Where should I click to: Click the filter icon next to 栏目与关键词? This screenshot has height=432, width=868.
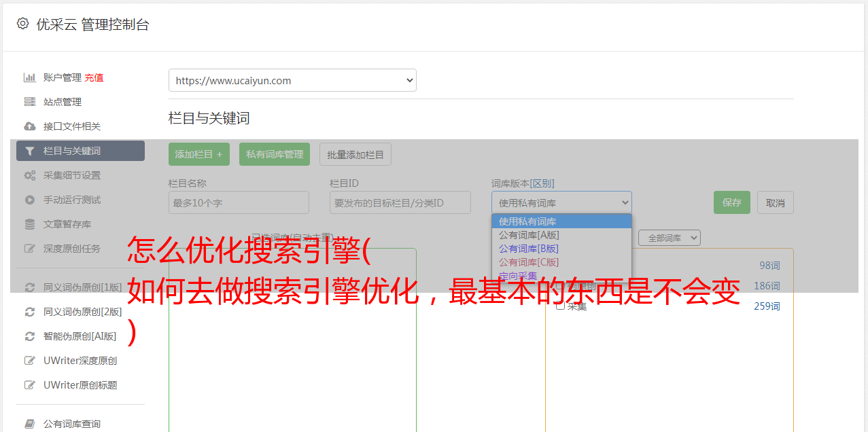click(x=29, y=151)
